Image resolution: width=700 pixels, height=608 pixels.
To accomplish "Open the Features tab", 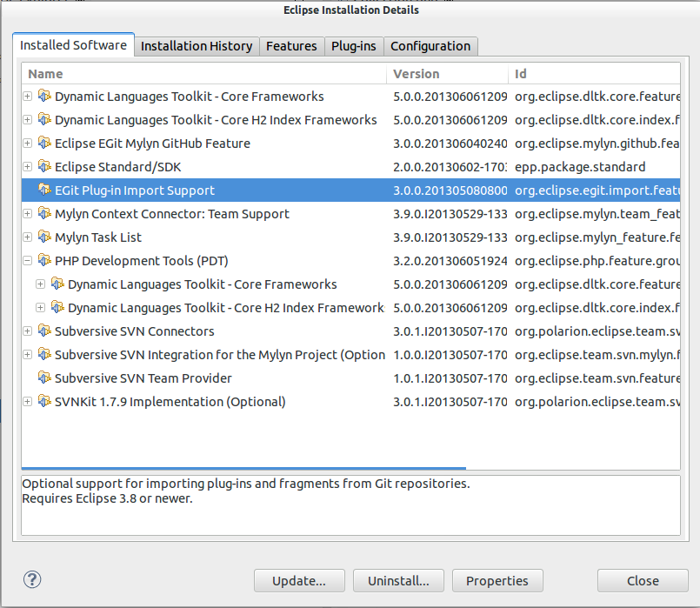I will coord(291,46).
